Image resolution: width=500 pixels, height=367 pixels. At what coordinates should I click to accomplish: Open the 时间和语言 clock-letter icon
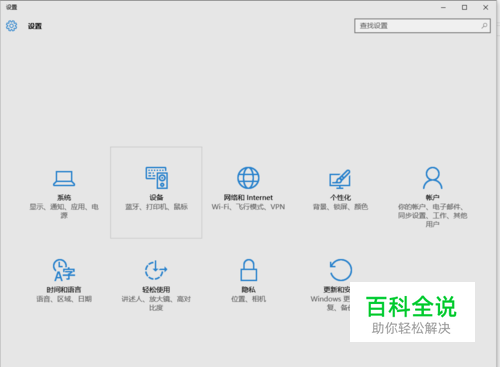[64, 270]
